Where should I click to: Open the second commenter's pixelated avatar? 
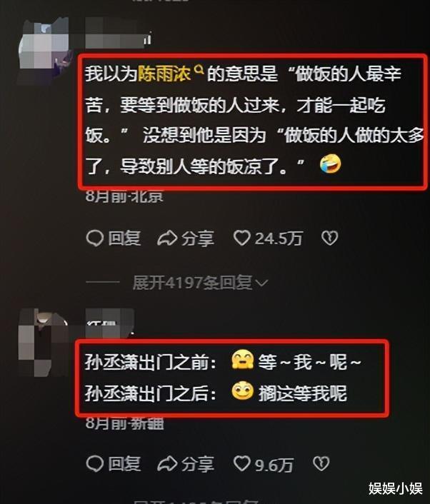pos(42,341)
